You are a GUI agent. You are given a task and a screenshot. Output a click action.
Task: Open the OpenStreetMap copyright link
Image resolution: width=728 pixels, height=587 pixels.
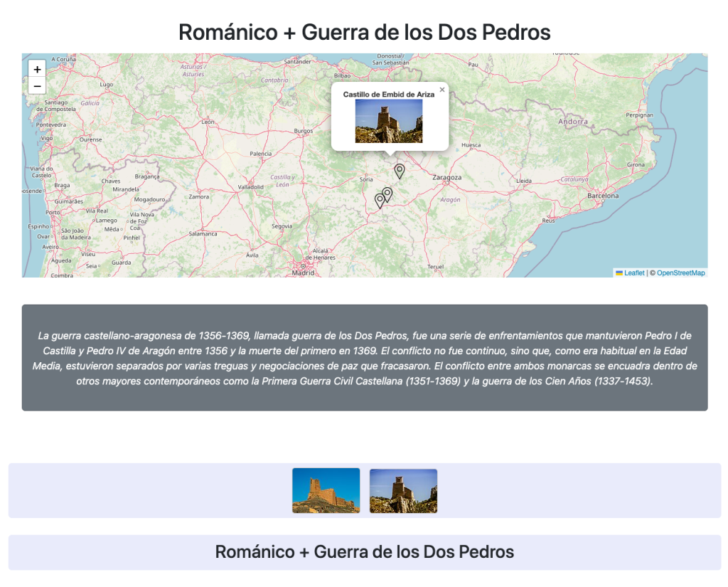[680, 273]
